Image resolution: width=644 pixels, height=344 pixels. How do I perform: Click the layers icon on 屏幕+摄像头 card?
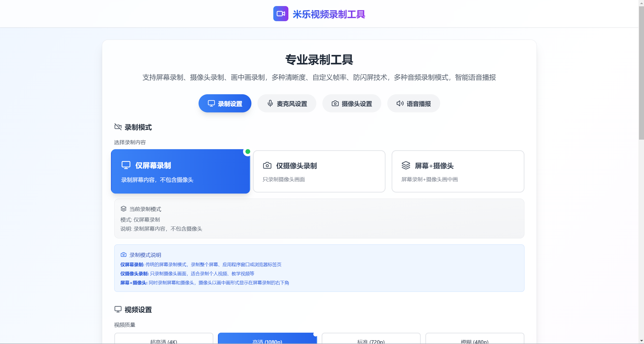click(406, 165)
